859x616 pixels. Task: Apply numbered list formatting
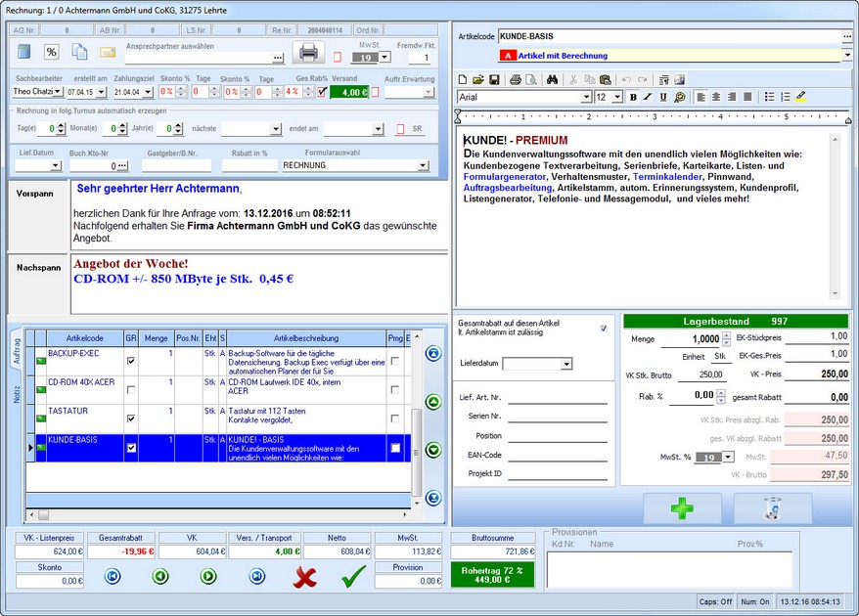tap(785, 97)
